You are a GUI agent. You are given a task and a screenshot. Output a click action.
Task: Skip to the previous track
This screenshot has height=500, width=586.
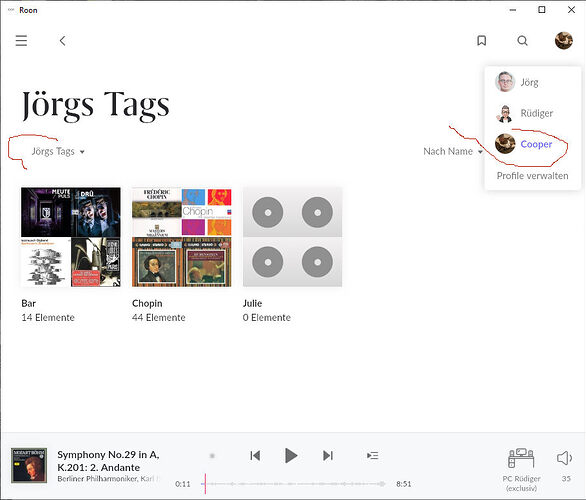(x=255, y=456)
